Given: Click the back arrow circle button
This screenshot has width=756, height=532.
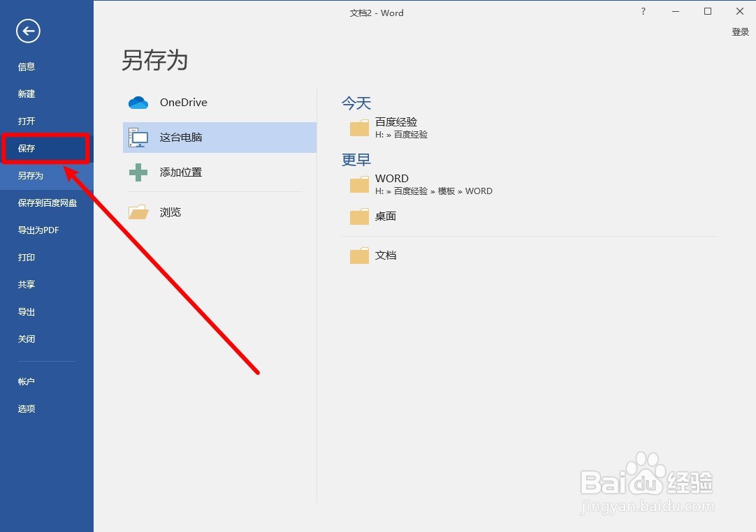Looking at the screenshot, I should pos(27,31).
